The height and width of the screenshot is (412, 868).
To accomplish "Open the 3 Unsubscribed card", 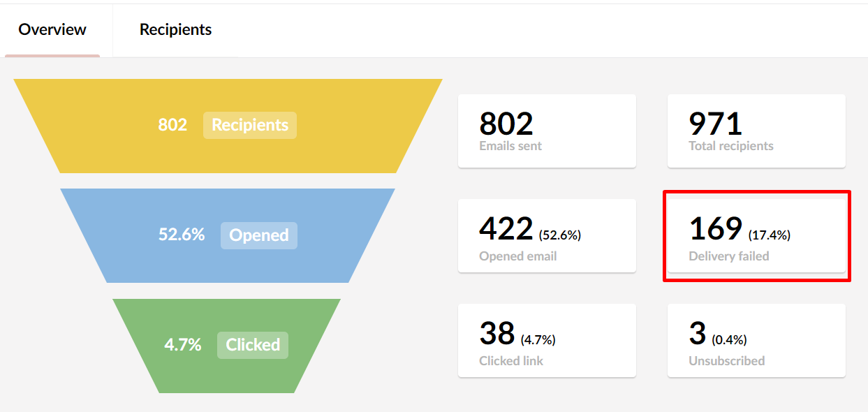I will [756, 341].
